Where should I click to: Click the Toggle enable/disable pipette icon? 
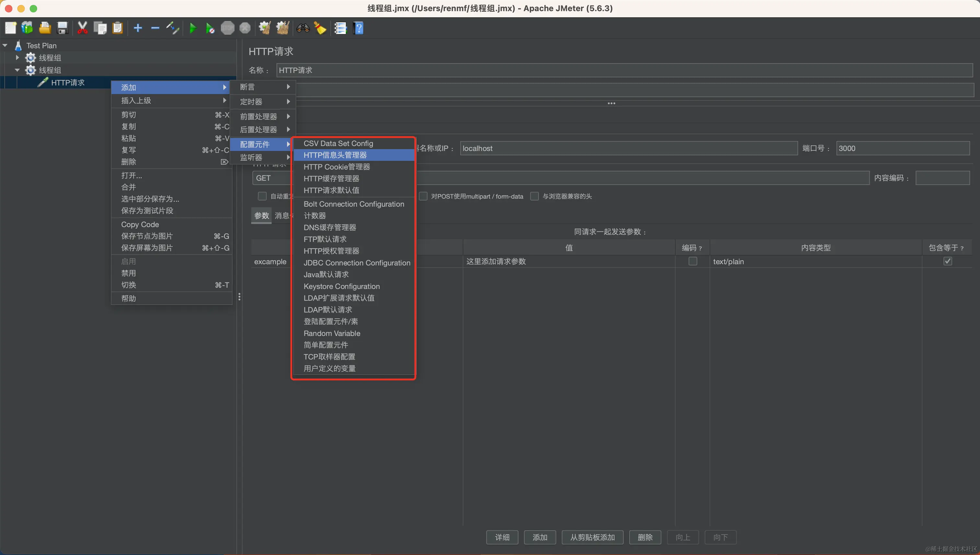(x=173, y=28)
